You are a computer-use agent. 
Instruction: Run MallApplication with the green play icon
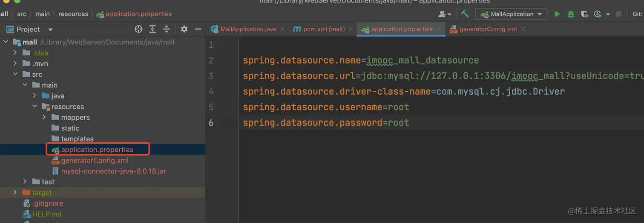point(557,14)
